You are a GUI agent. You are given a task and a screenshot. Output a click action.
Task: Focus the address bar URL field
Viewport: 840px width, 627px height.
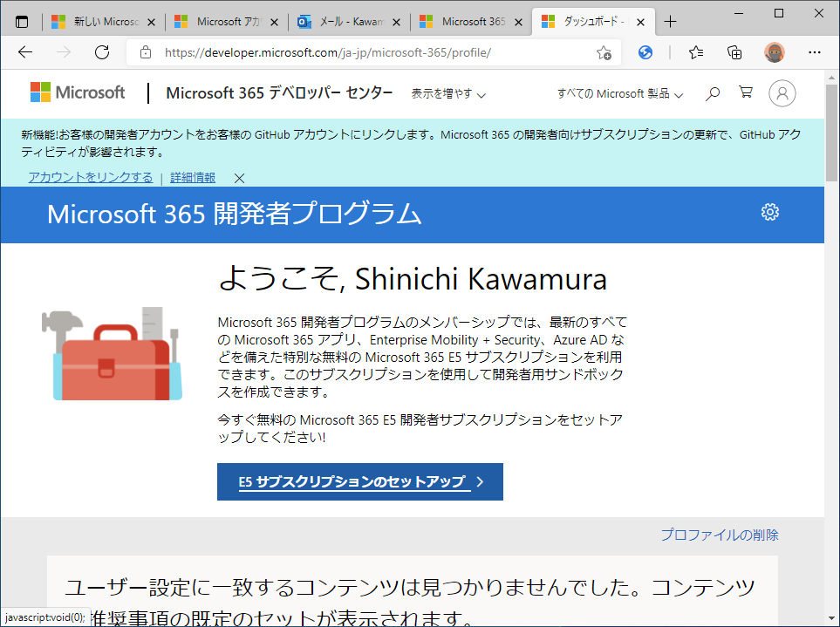pyautogui.click(x=375, y=52)
